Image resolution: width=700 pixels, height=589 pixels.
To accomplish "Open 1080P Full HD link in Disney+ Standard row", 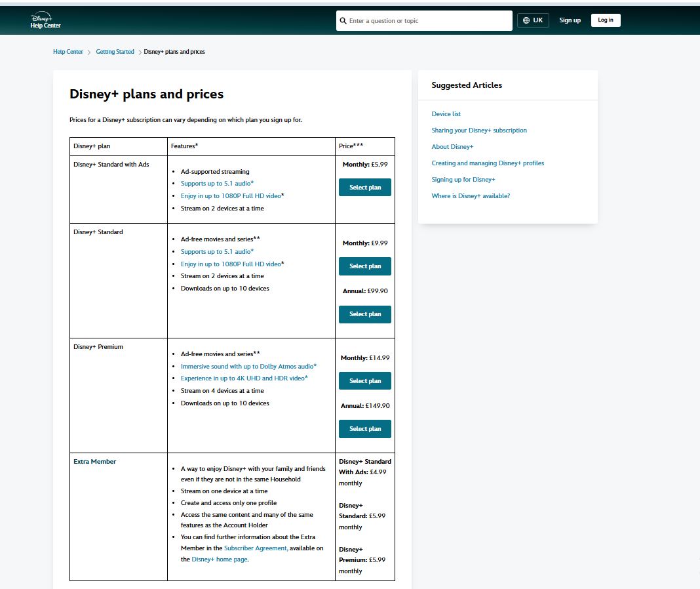I will pos(232,264).
